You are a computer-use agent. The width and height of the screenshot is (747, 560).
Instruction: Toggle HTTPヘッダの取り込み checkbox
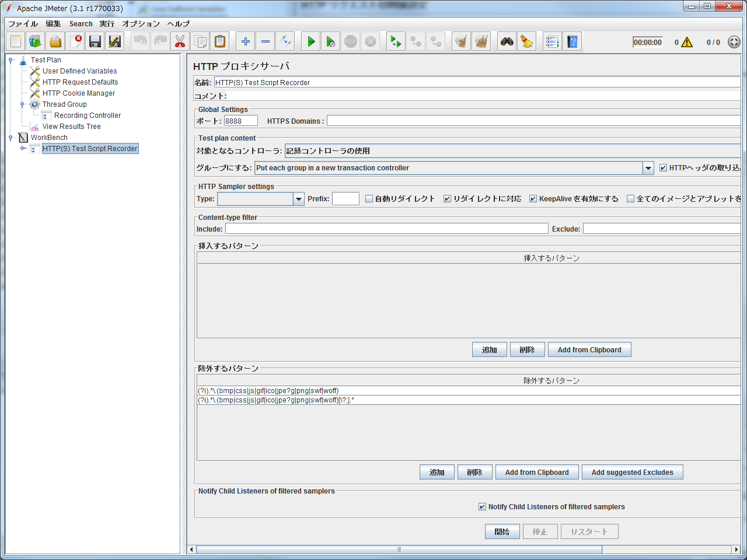click(x=663, y=168)
